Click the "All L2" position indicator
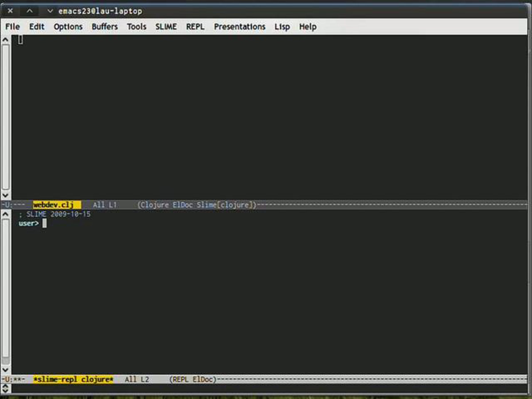This screenshot has height=399, width=532. pyautogui.click(x=137, y=379)
